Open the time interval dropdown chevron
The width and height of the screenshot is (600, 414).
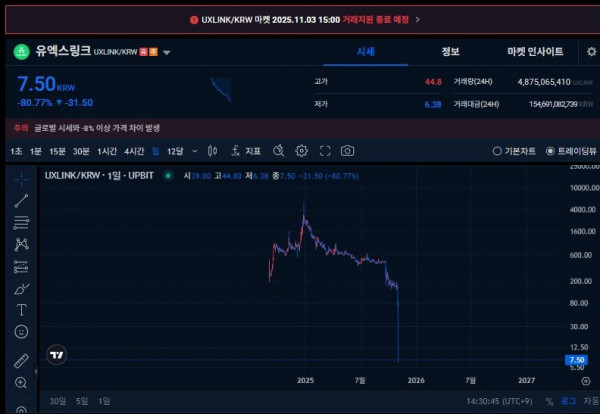click(x=193, y=151)
